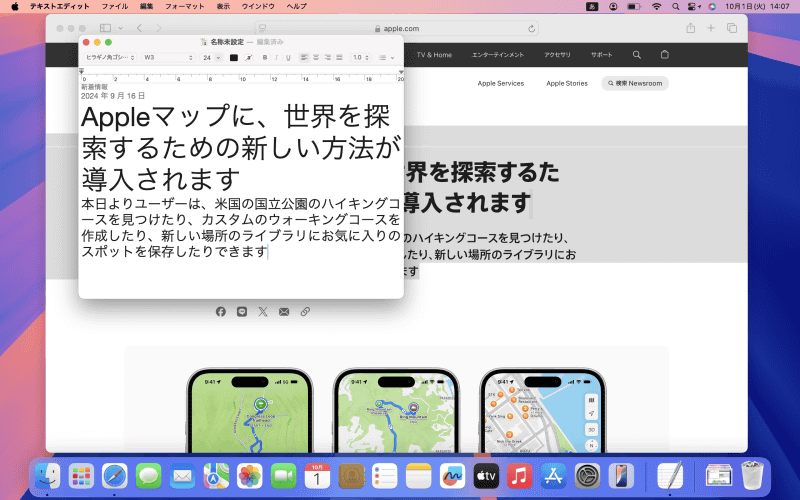
Task: Open アクセサリ in the Apple navigation bar
Action: 557,55
